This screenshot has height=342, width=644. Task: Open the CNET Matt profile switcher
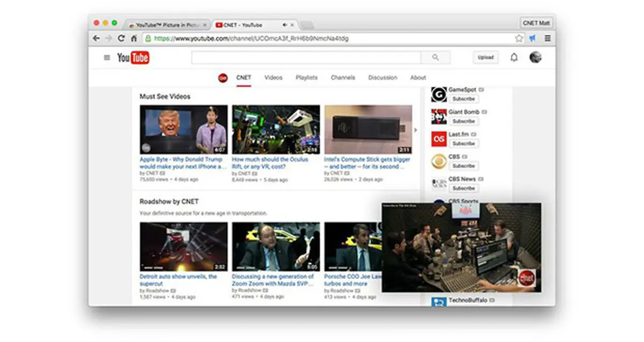[x=536, y=23]
